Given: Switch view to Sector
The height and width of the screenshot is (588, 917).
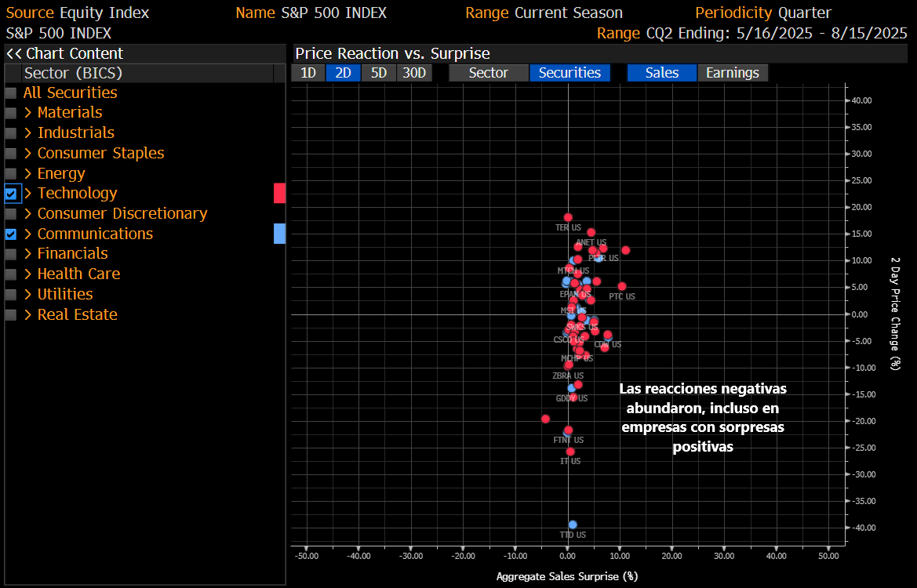Looking at the screenshot, I should point(489,73).
